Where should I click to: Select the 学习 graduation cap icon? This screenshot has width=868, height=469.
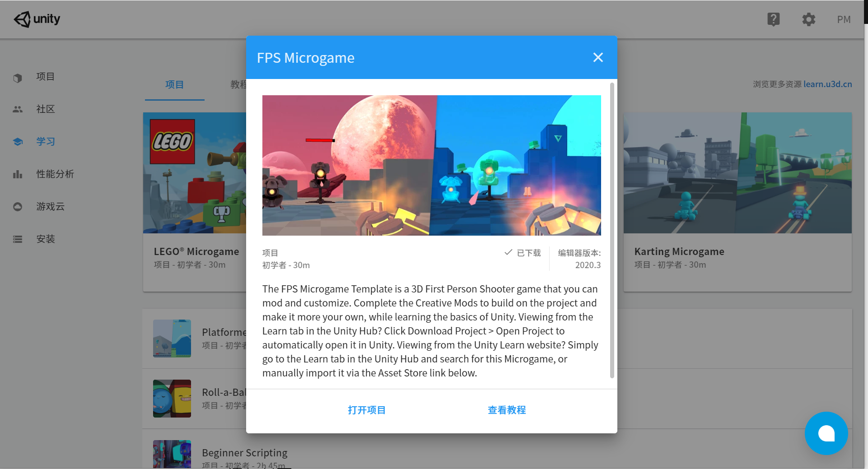point(18,142)
